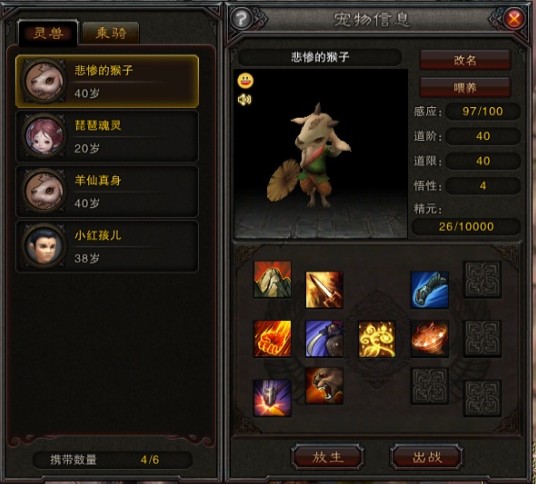
Task: Select the roaring beast skill icon
Action: (x=324, y=386)
